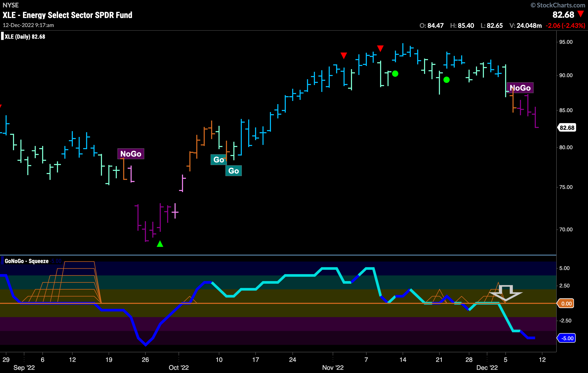Click the -2.50 oscillator axis label
588x373 pixels.
pos(565,321)
